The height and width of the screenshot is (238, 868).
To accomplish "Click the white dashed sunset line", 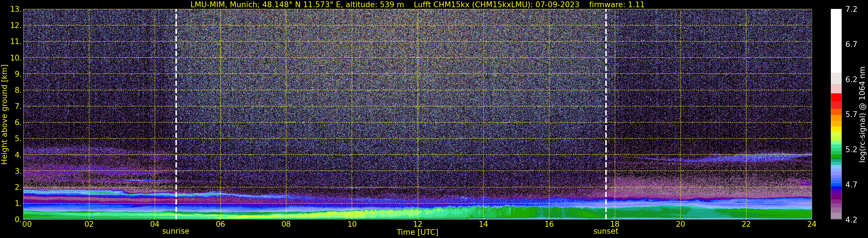I will coord(606,114).
